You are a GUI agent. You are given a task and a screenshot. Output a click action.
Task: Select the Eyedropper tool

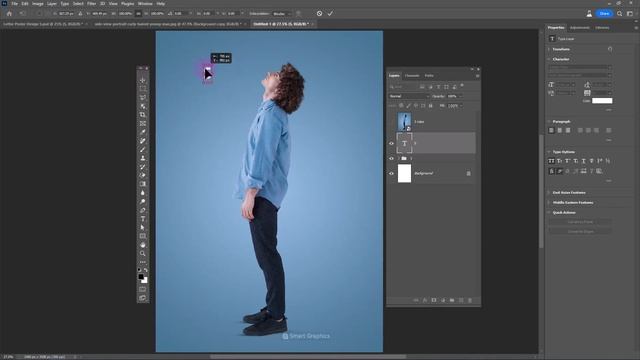(x=142, y=132)
